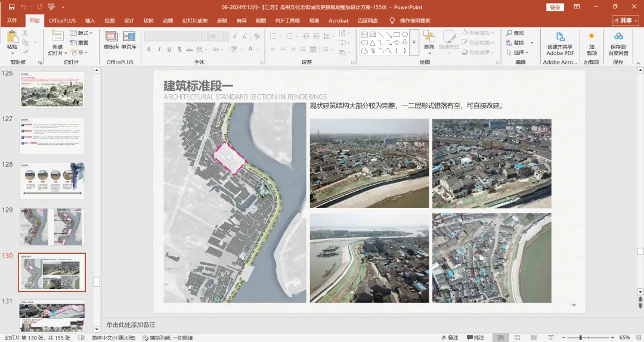Click the zoom slider in status bar
Screen dimensions: 644x342
coord(581,337)
